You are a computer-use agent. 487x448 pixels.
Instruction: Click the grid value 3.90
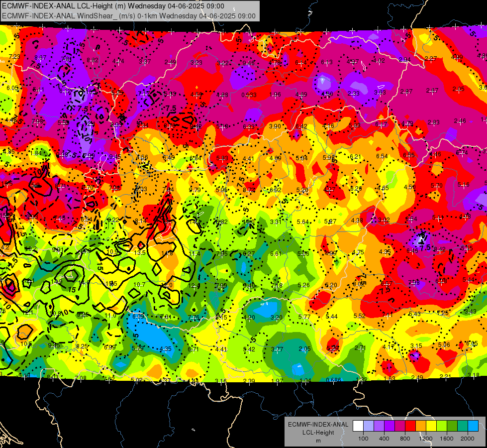(275, 126)
